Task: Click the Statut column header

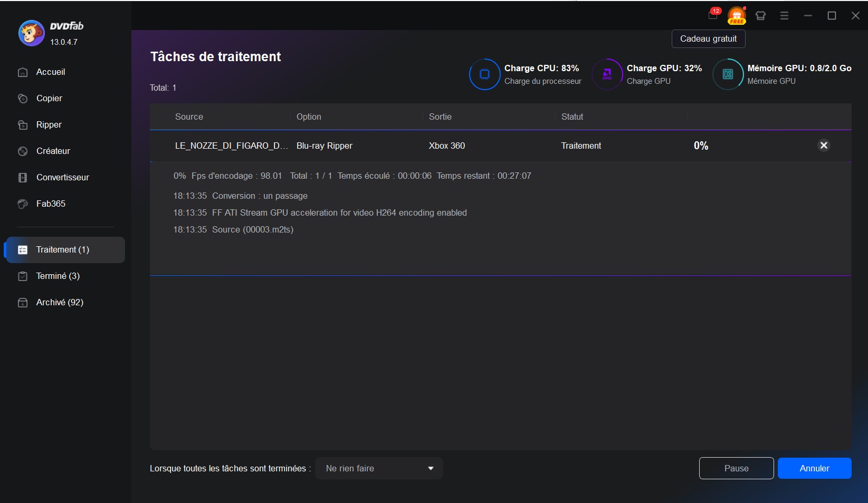Action: pyautogui.click(x=572, y=117)
